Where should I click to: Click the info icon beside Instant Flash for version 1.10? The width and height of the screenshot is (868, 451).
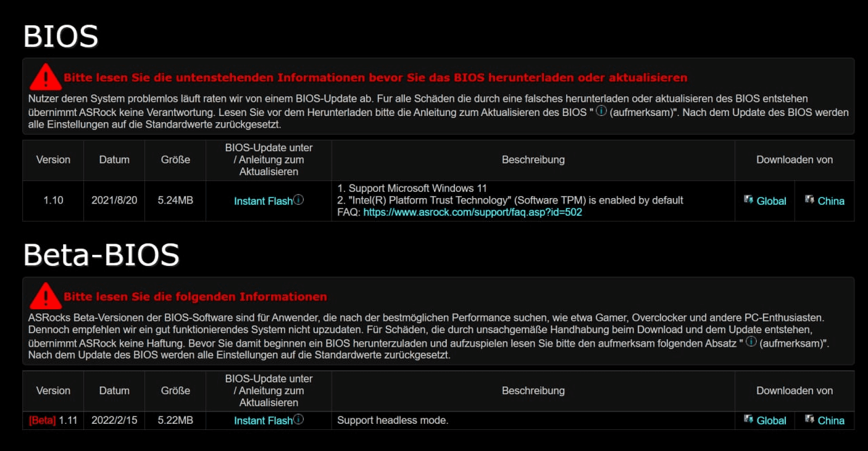(298, 200)
